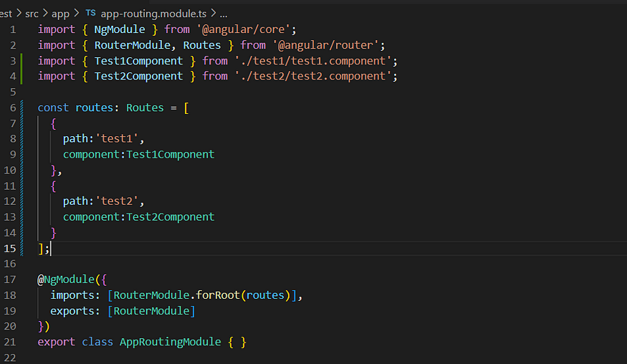Screen dimensions: 627x364
Task: Click the opening brace on line 11
Action: (x=54, y=186)
